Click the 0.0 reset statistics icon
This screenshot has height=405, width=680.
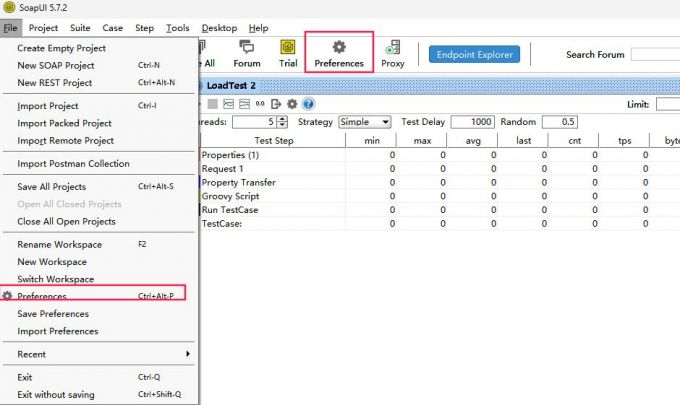click(260, 104)
